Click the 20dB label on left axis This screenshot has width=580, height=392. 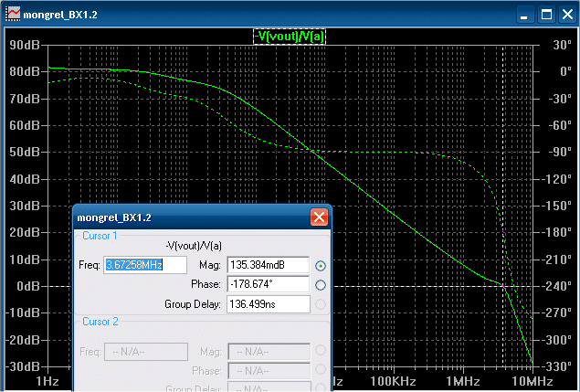(x=25, y=232)
